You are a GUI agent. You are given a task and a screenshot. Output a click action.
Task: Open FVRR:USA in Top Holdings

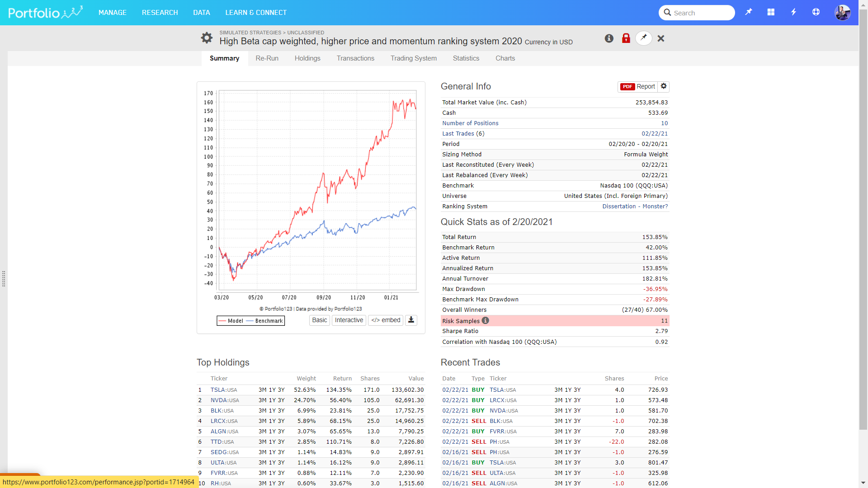[x=224, y=473]
